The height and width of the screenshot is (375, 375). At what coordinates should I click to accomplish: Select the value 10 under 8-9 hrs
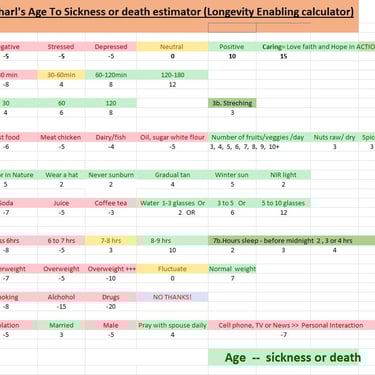[172, 250]
